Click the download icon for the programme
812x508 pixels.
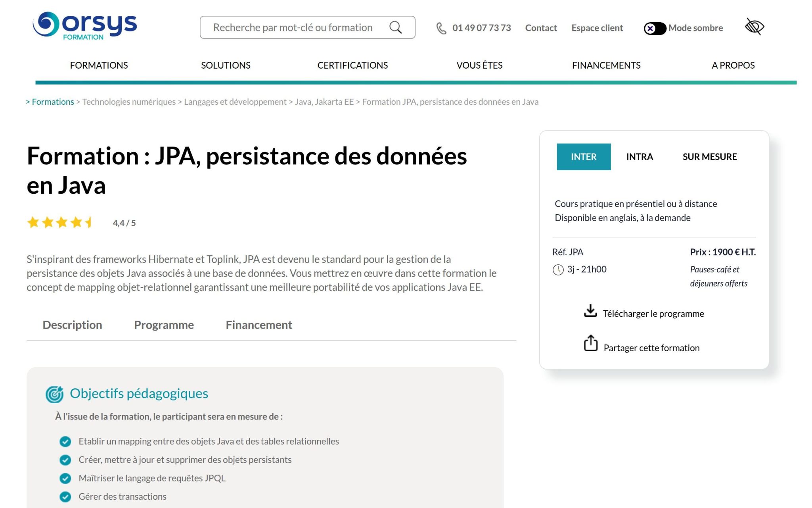pos(590,311)
